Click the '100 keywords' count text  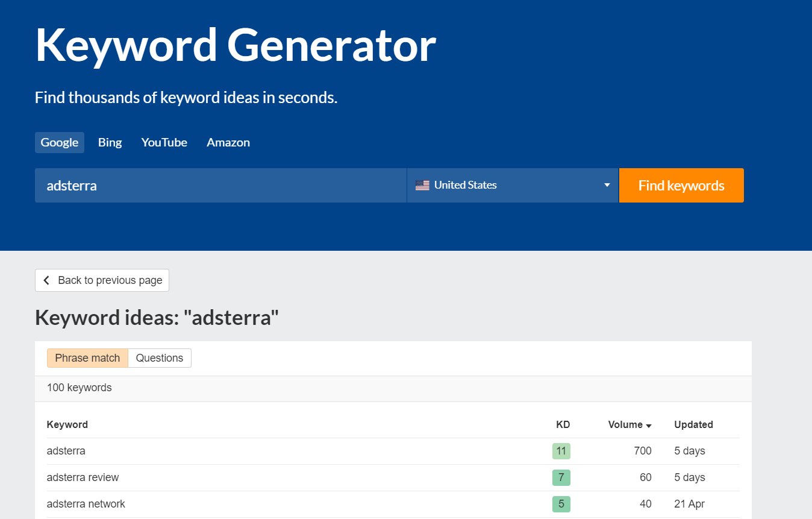pyautogui.click(x=80, y=388)
